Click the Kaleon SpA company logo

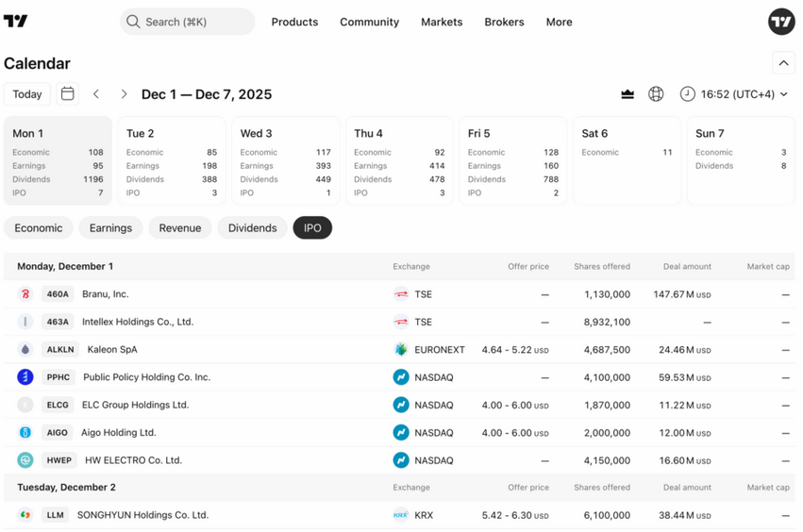tap(25, 349)
